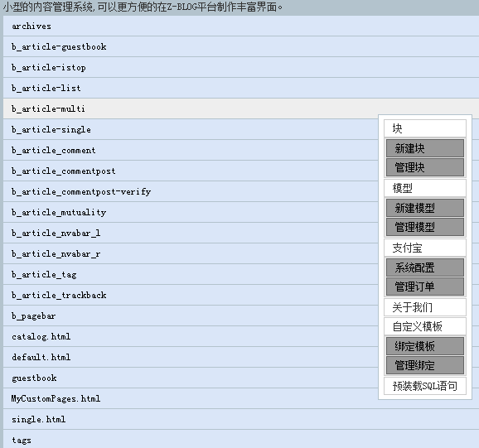Click the b_pagebar list item
Screen dimensions: 479x448
pyautogui.click(x=191, y=316)
